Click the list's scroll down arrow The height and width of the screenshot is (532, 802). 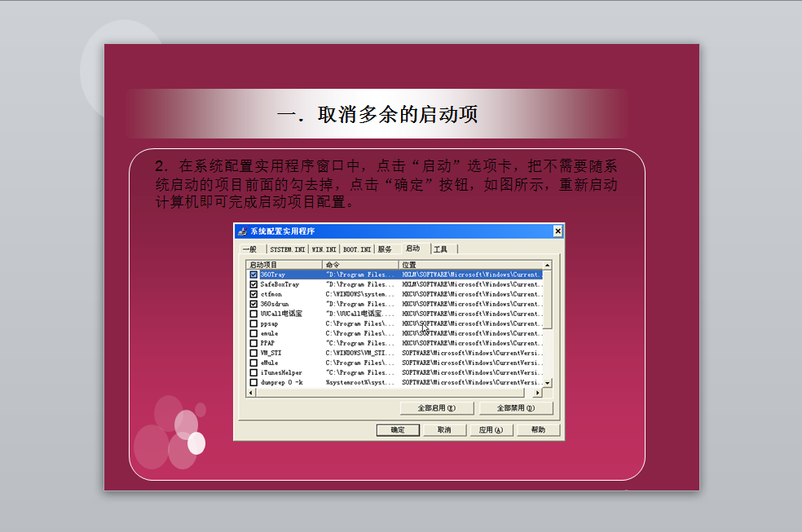(547, 383)
